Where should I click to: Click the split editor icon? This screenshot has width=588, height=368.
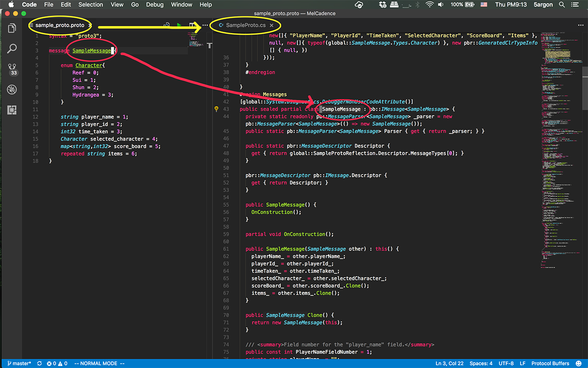click(192, 25)
